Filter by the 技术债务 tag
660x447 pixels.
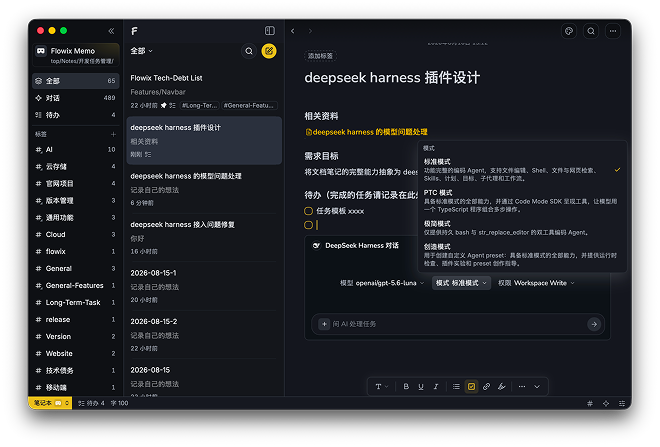[x=75, y=370]
